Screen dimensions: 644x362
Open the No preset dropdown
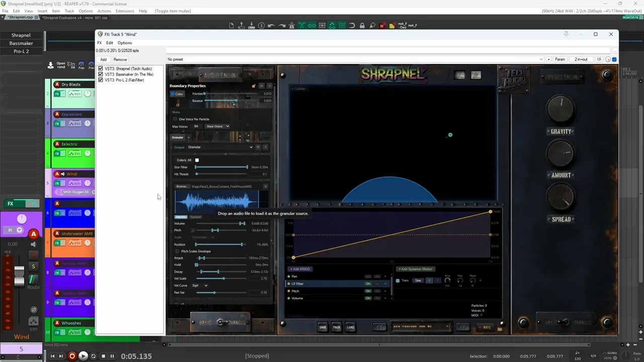[x=355, y=59]
